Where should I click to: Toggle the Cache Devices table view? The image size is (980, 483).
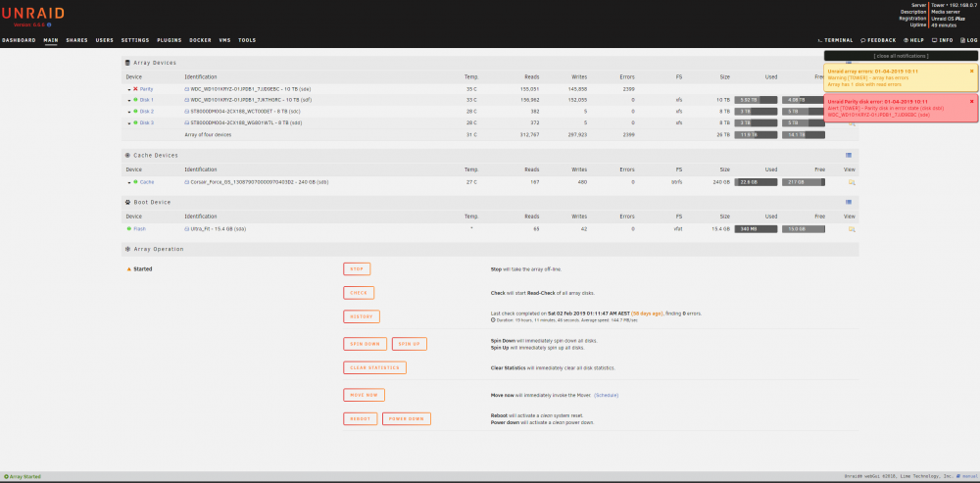coord(848,155)
